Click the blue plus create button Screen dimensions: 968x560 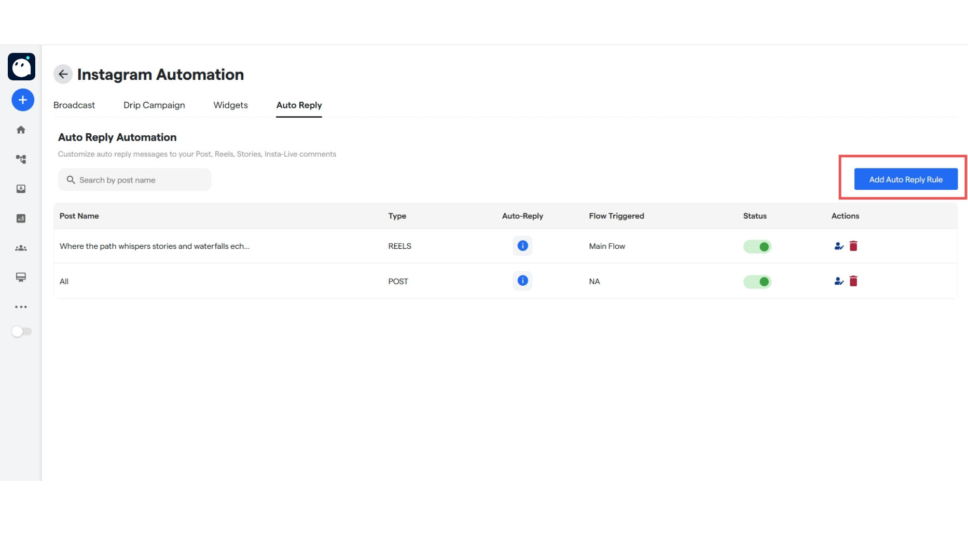click(x=23, y=100)
